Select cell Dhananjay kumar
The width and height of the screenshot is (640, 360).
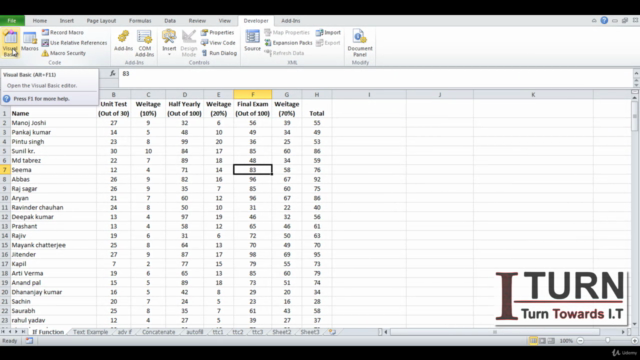[x=53, y=292]
